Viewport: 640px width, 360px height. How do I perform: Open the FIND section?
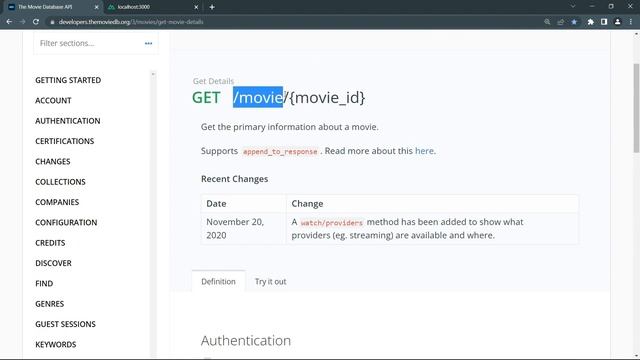[x=44, y=284]
